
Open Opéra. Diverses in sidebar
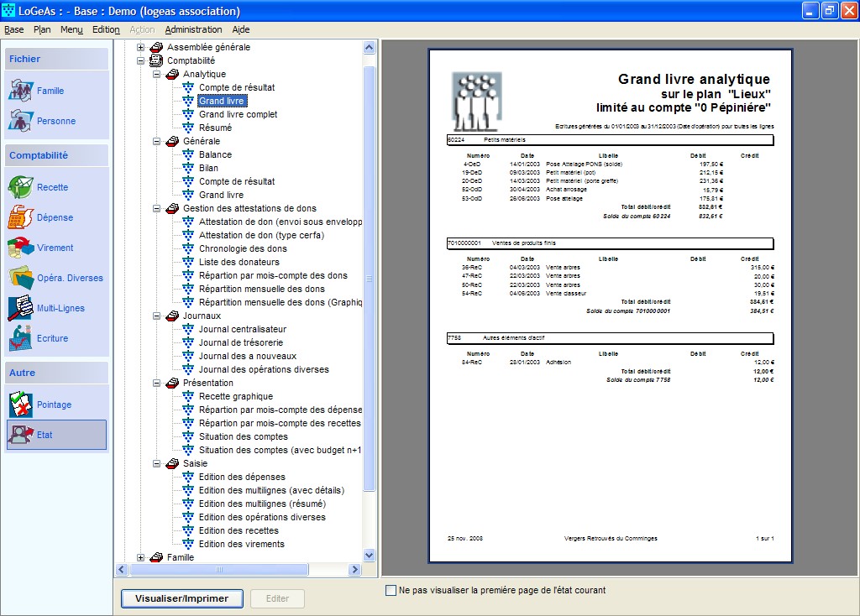[21, 278]
